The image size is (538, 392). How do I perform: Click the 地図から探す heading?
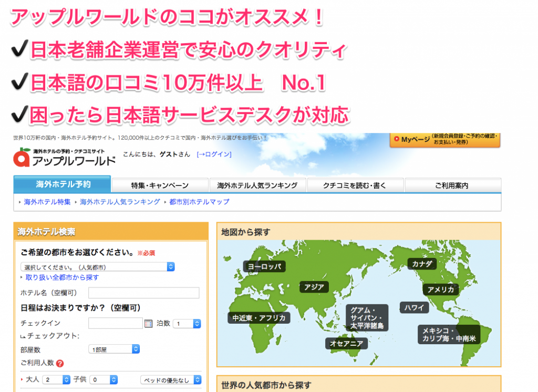(x=246, y=232)
